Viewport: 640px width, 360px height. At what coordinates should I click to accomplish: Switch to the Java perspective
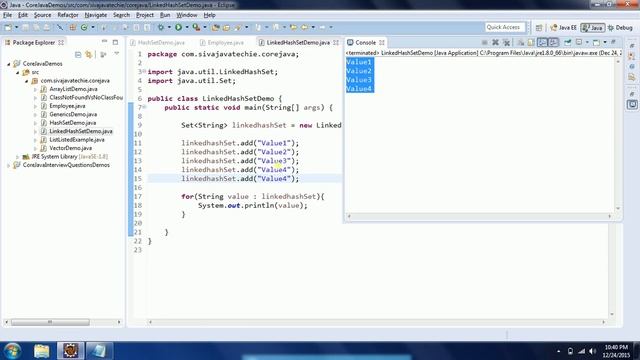pyautogui.click(x=592, y=27)
